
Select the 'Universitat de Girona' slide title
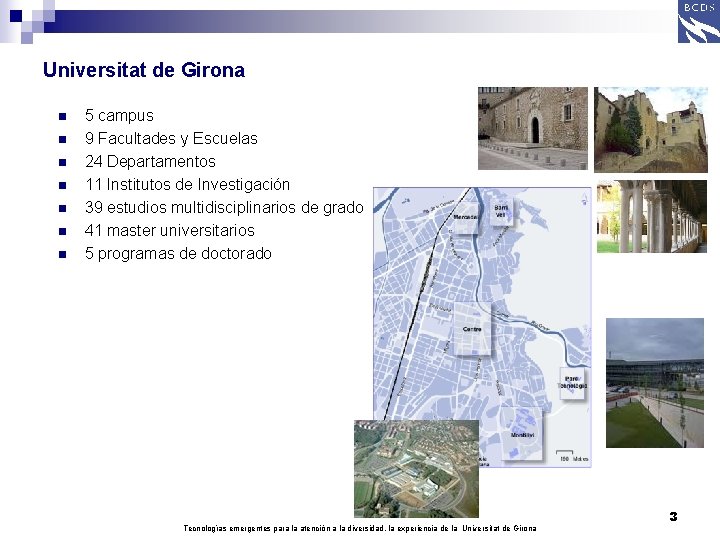click(x=144, y=70)
